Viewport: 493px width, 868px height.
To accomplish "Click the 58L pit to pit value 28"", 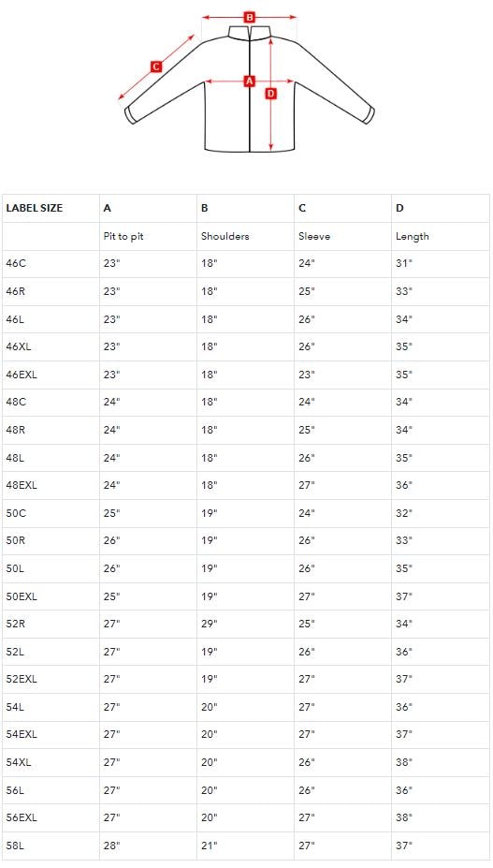I will tap(111, 846).
